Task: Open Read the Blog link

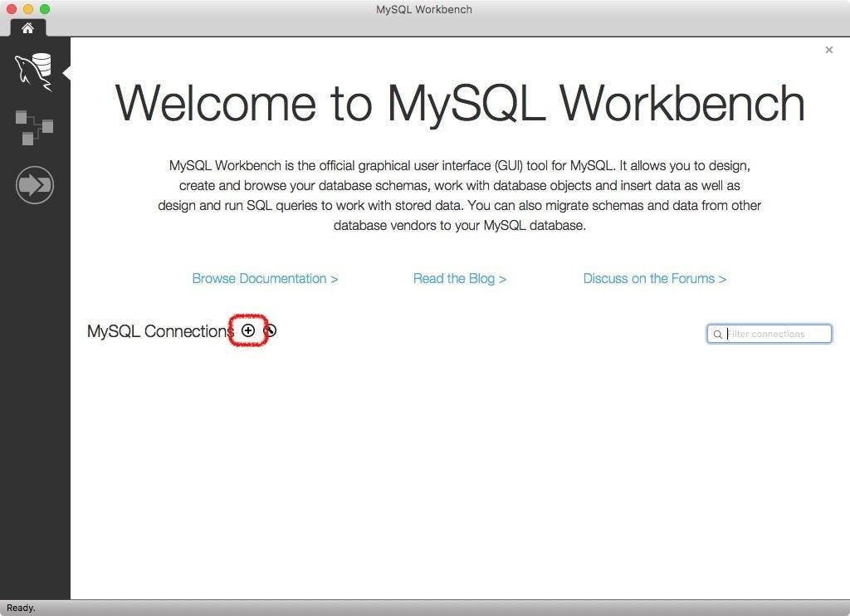Action: coord(460,279)
